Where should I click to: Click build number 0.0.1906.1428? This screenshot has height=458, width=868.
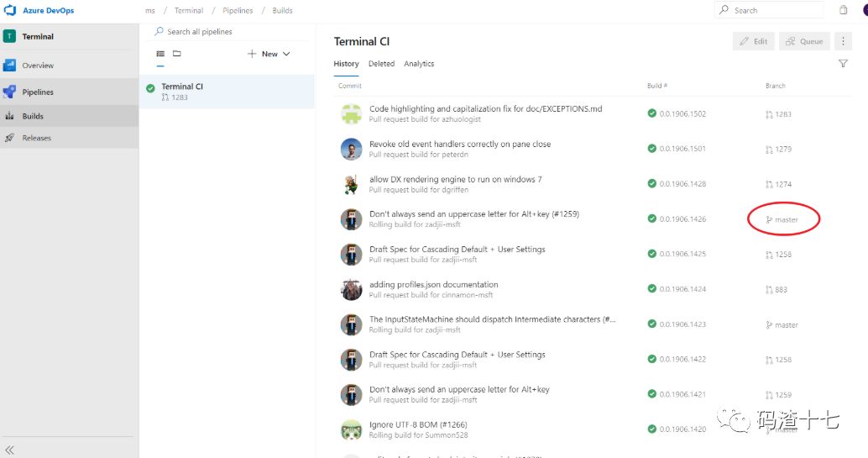682,183
